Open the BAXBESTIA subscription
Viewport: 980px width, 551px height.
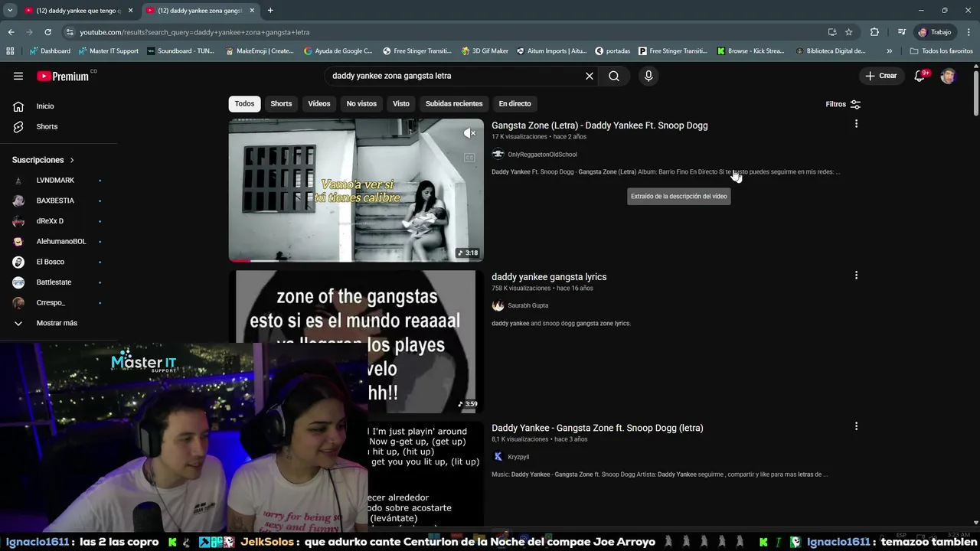click(55, 201)
